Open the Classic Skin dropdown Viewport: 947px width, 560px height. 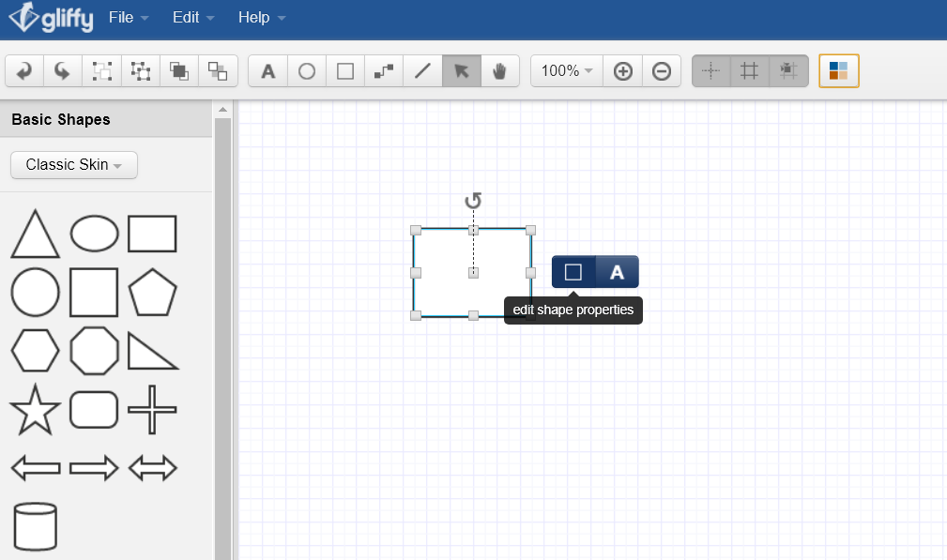[x=74, y=165]
